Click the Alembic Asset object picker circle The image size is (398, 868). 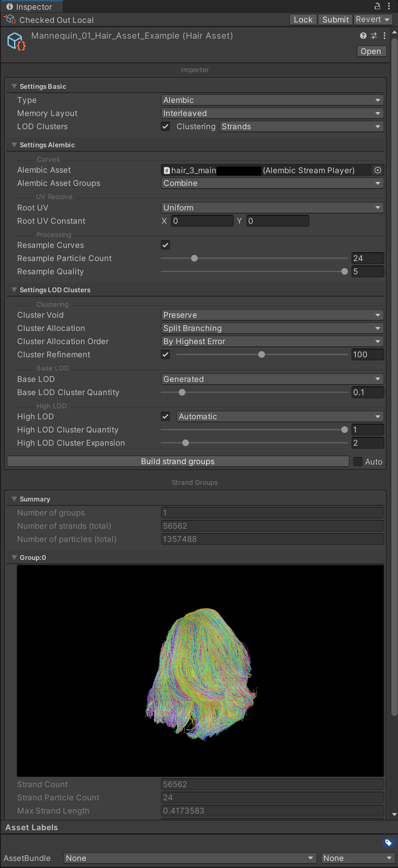tap(378, 170)
